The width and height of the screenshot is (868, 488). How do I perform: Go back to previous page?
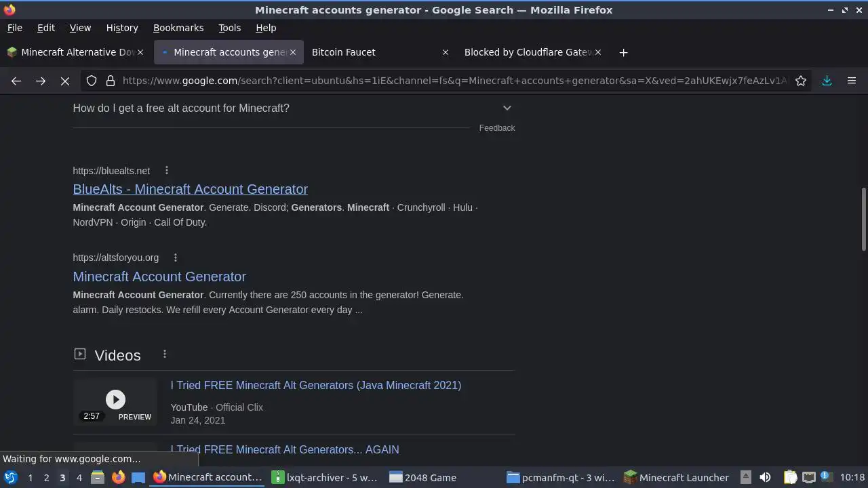(x=16, y=81)
